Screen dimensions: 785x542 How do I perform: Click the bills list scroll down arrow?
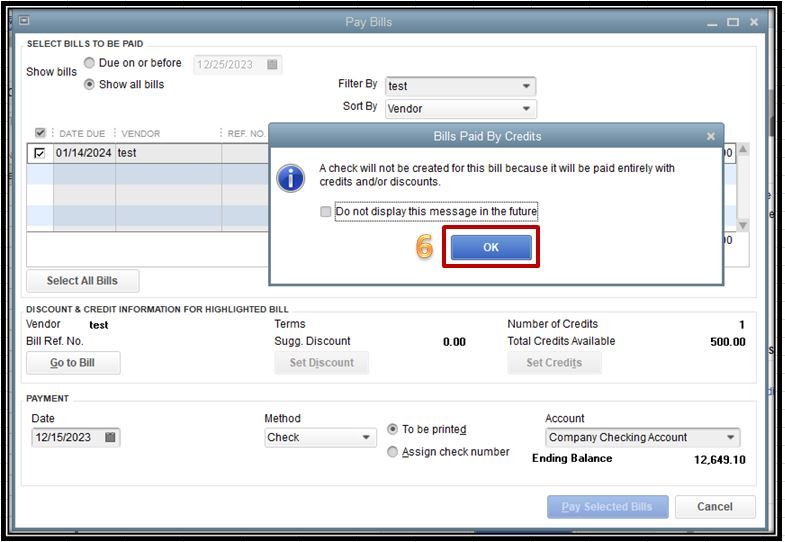pos(743,225)
